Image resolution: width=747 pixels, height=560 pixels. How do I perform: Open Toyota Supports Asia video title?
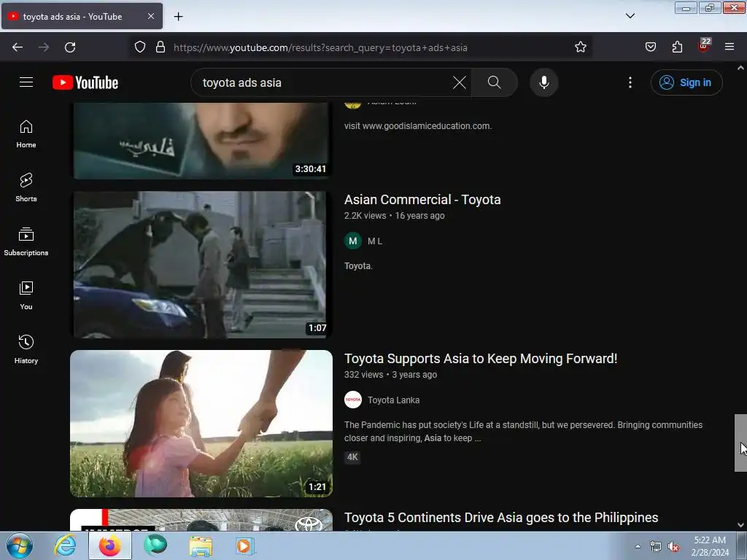pyautogui.click(x=480, y=359)
